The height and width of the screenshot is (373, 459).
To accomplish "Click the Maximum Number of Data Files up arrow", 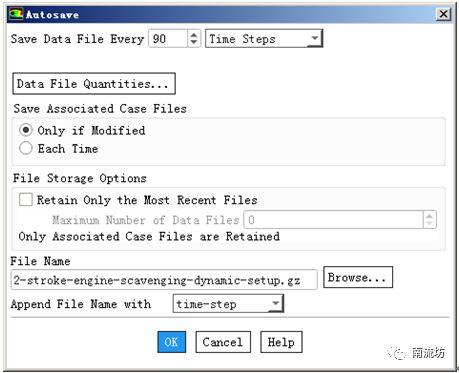I will (x=429, y=216).
